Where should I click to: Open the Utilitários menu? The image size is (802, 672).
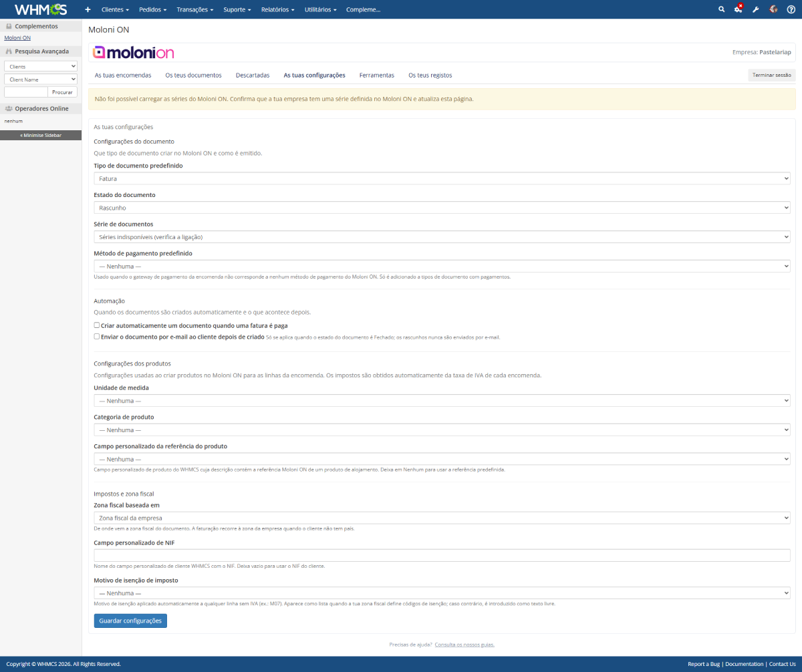point(321,9)
